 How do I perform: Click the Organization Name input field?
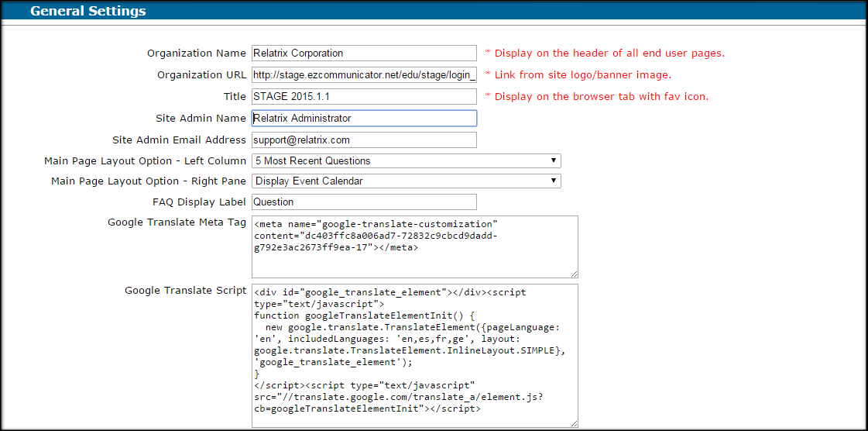click(364, 53)
